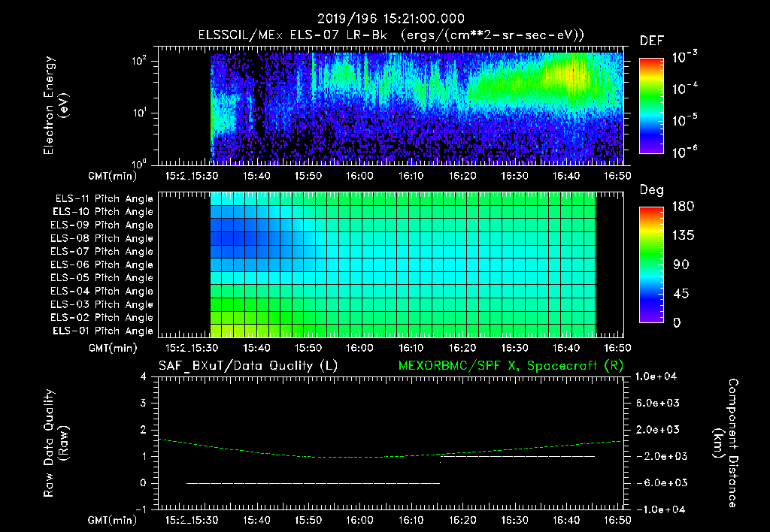Select the ELS-10 Pitch Angle label
Screen dimensions: 770x532
click(103, 212)
